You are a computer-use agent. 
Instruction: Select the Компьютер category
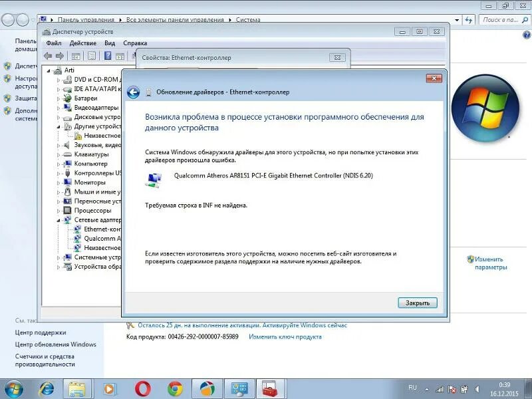click(x=90, y=164)
